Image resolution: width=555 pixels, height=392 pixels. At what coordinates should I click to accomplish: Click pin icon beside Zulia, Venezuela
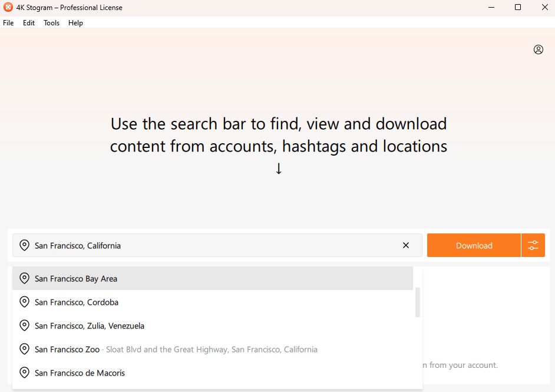(24, 325)
